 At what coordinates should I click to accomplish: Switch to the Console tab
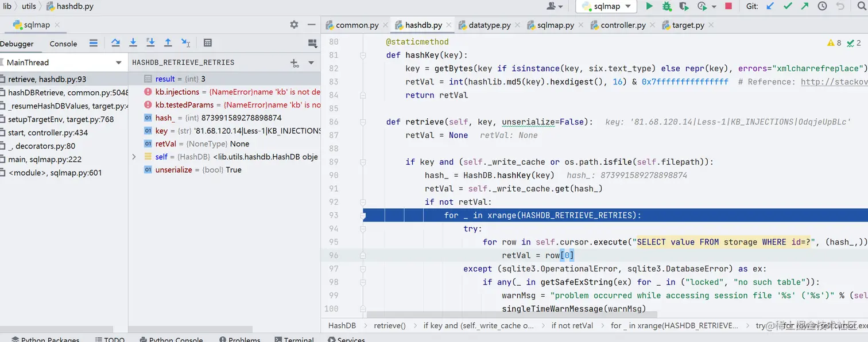coord(63,44)
